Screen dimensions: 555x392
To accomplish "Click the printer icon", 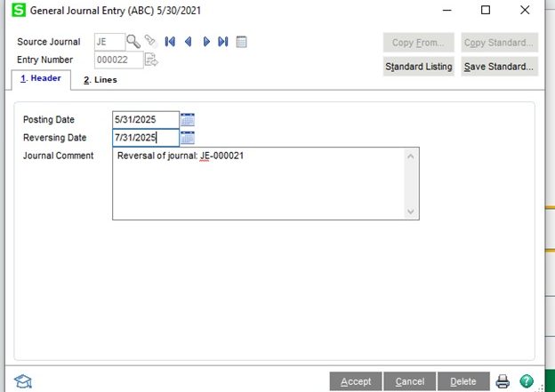I will pos(503,381).
